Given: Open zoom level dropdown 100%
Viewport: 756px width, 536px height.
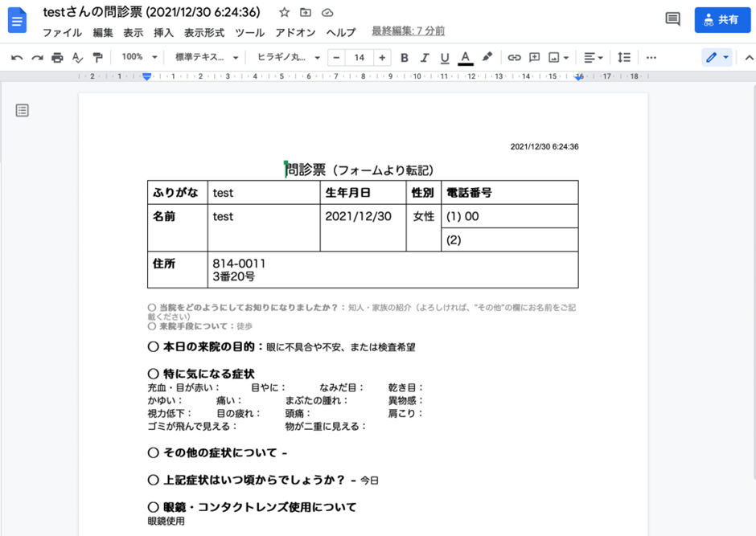Looking at the screenshot, I should (x=139, y=57).
